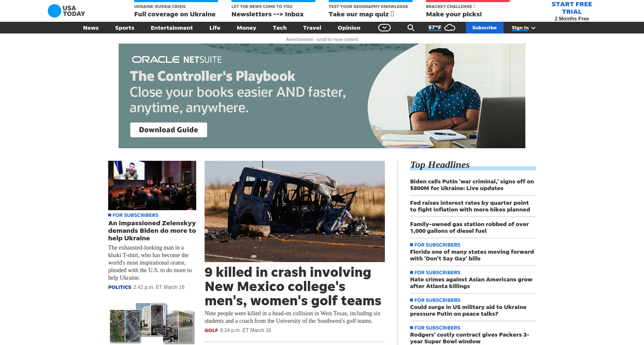Open the crashed van photo story
The image size is (644, 345).
coord(295,211)
